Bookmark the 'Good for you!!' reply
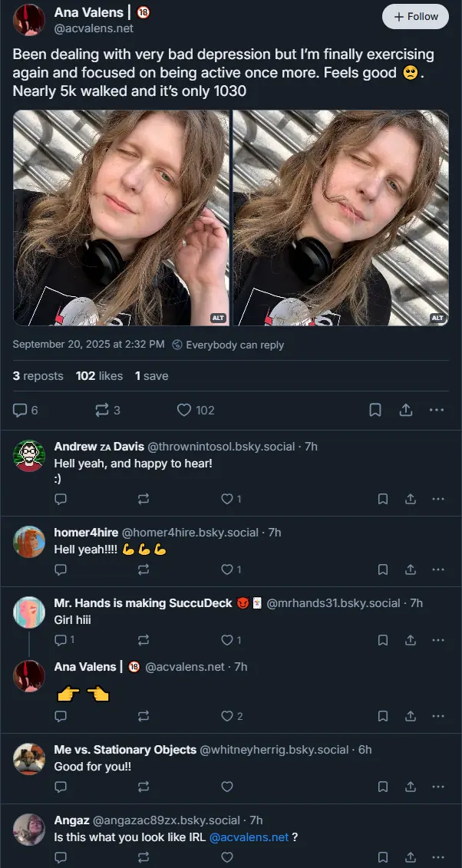Viewport: 462px width, 868px height. 383,787
